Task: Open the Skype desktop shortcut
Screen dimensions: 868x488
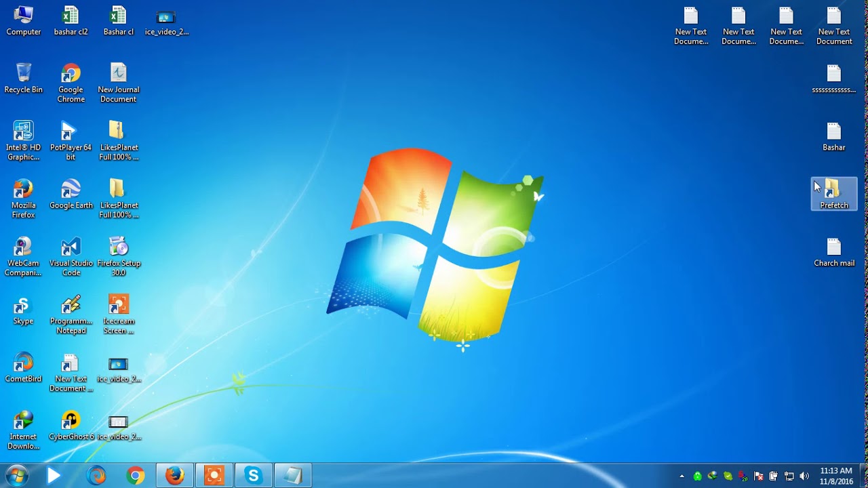Action: coord(24,310)
